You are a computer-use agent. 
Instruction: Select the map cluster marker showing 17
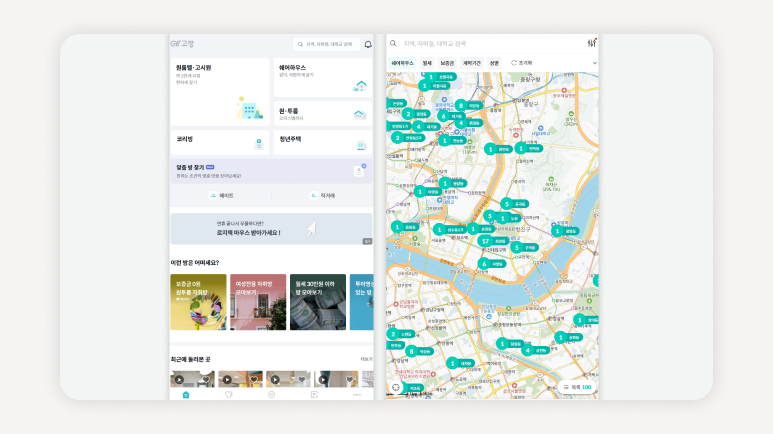coord(492,241)
